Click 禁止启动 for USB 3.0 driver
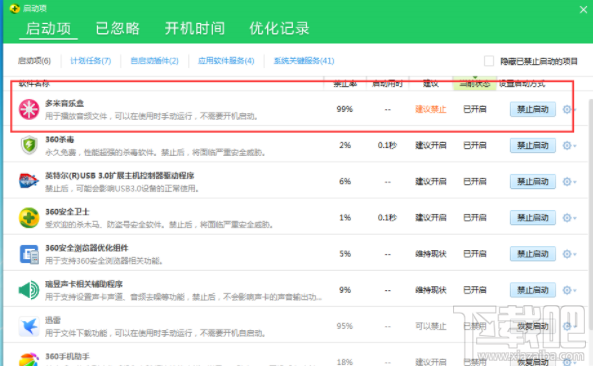The image size is (593, 366). pyautogui.click(x=532, y=181)
